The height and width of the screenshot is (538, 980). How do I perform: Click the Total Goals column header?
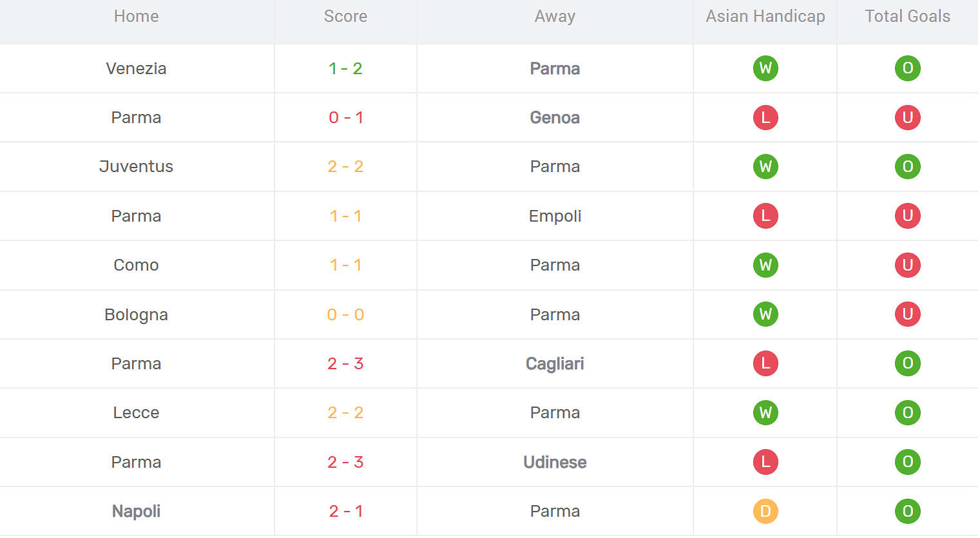click(907, 16)
